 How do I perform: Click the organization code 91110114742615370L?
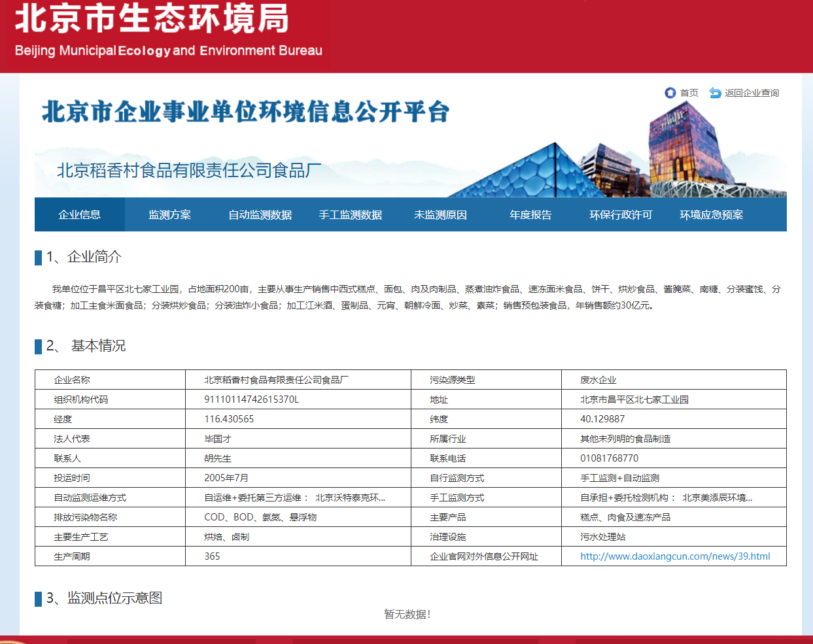point(252,399)
